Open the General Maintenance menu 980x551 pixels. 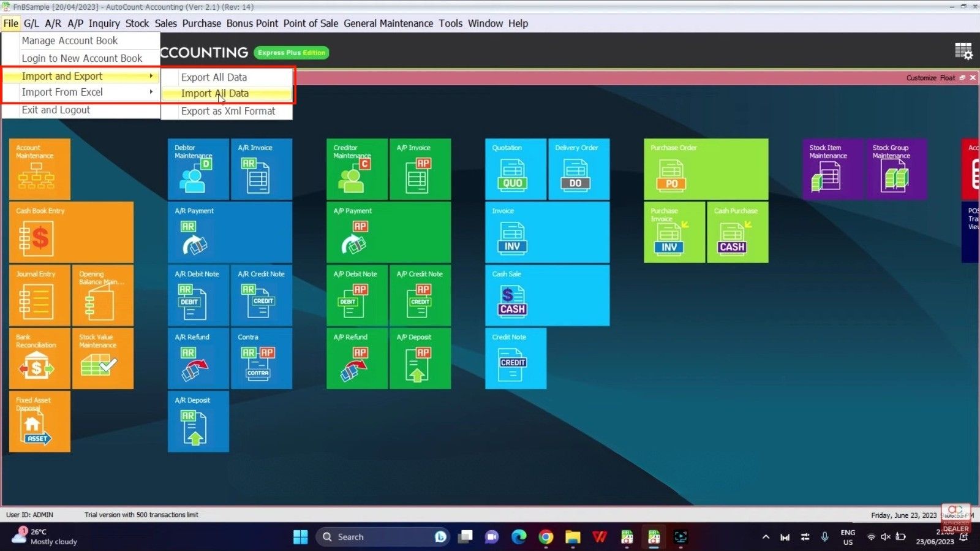pos(388,23)
